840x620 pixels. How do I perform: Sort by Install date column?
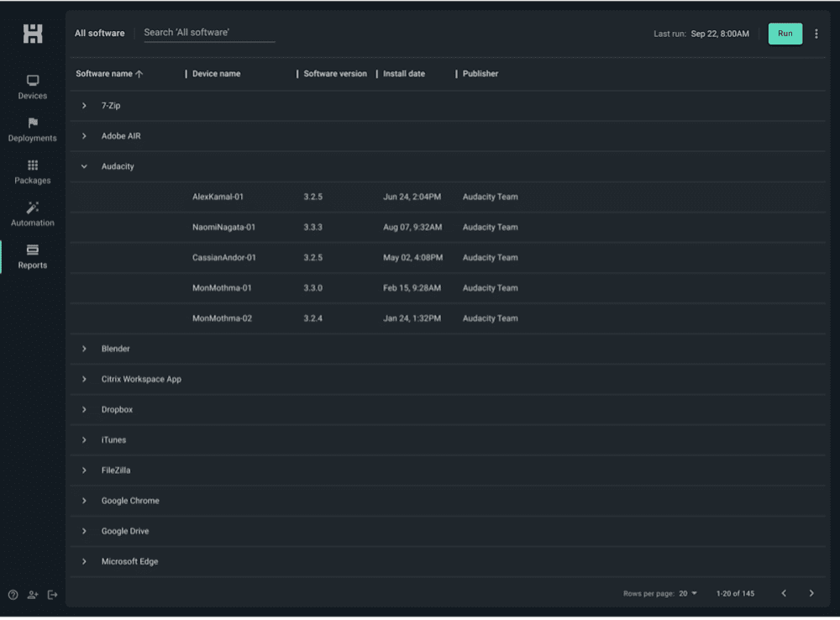(x=404, y=74)
